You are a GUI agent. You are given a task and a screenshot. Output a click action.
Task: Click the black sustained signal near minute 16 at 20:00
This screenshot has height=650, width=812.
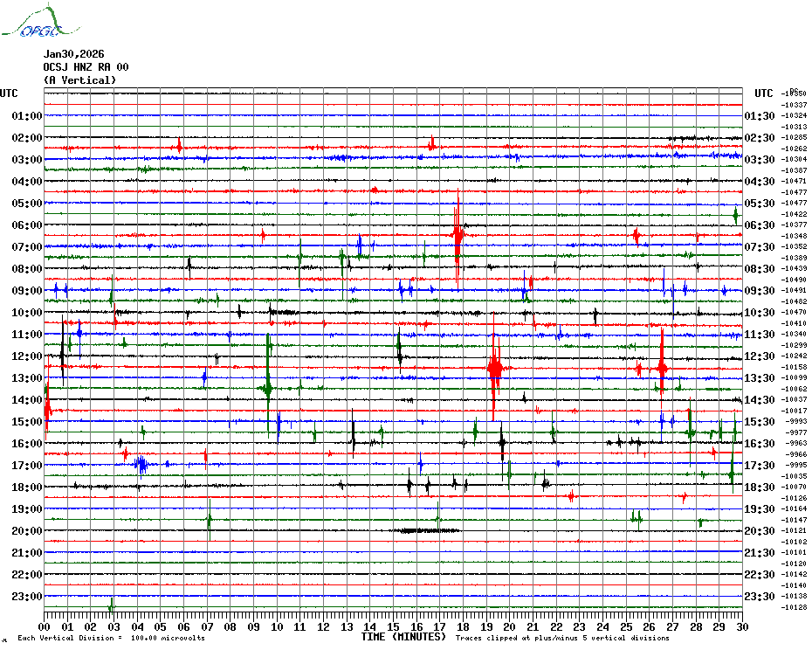coord(423,530)
